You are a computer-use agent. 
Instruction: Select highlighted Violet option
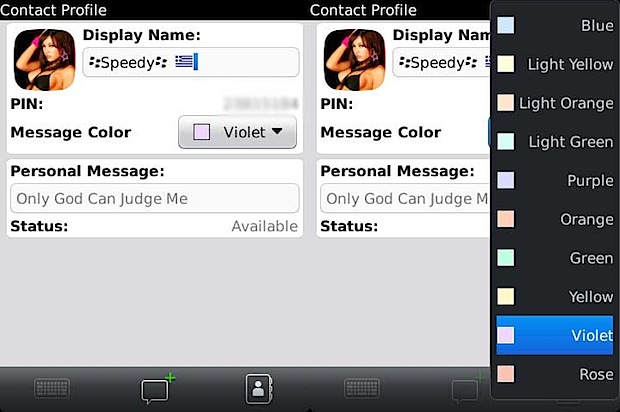555,335
